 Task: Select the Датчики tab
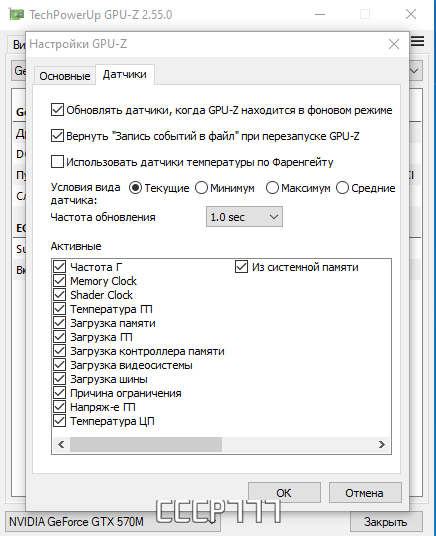pyautogui.click(x=125, y=74)
